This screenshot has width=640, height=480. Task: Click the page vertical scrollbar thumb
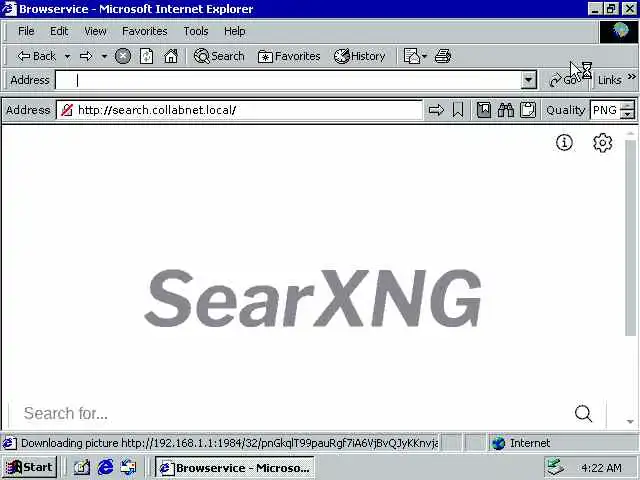click(631, 238)
